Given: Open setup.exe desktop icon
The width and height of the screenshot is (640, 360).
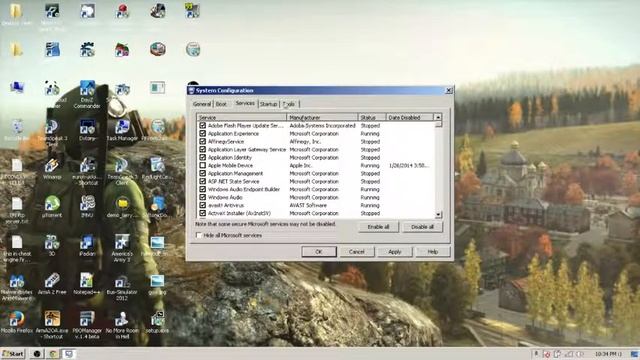Looking at the screenshot, I should 157,322.
